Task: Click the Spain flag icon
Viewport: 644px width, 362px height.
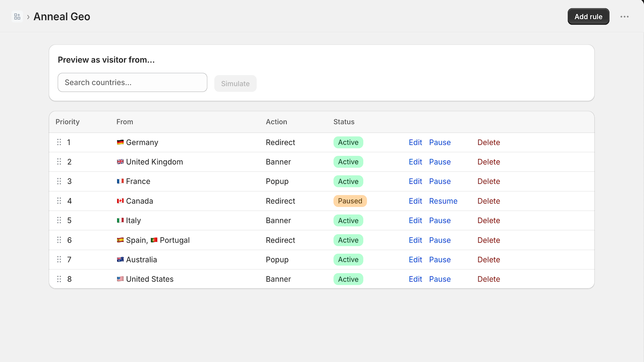Action: 120,240
